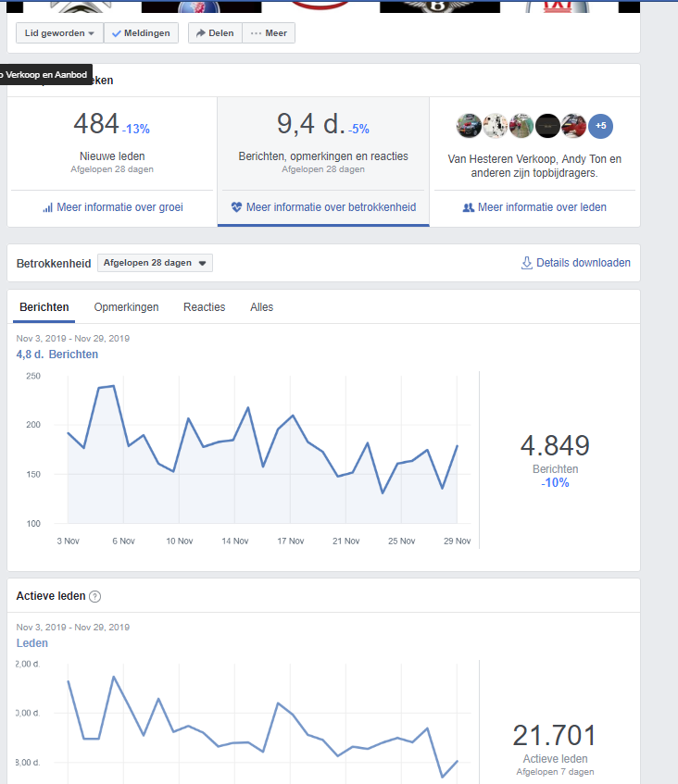Open the Lid geworden dropdown

[59, 33]
